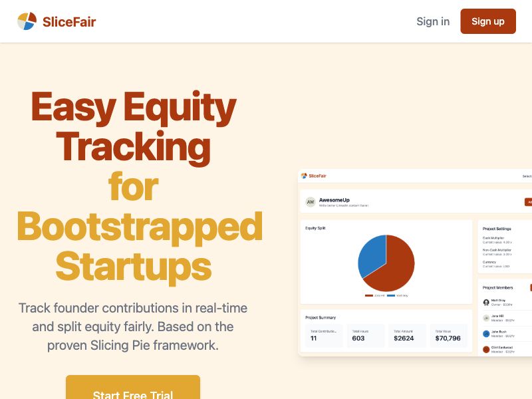Click the Cash Multiplier setting
The height and width of the screenshot is (399, 532).
[497, 240]
